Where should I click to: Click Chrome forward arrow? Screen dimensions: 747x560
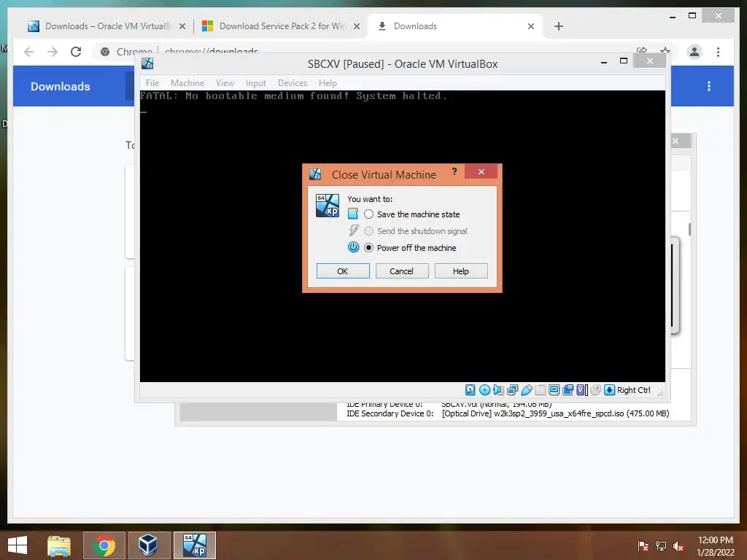(x=53, y=52)
